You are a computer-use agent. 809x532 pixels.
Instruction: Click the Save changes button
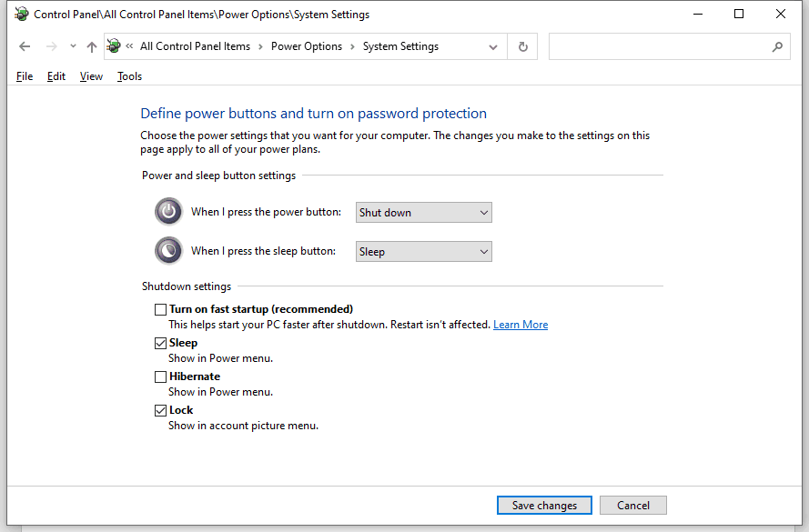pyautogui.click(x=544, y=506)
